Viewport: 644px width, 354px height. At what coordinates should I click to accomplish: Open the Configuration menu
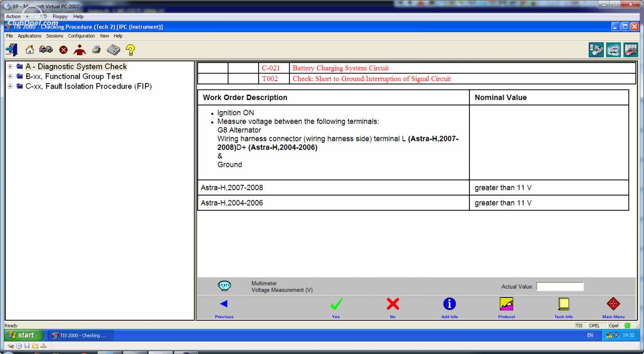click(x=82, y=36)
